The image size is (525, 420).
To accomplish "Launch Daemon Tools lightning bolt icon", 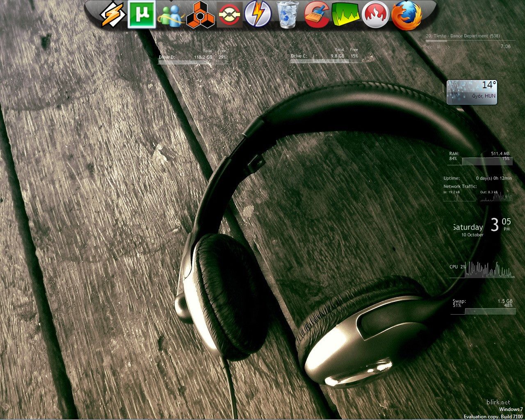I will point(258,14).
